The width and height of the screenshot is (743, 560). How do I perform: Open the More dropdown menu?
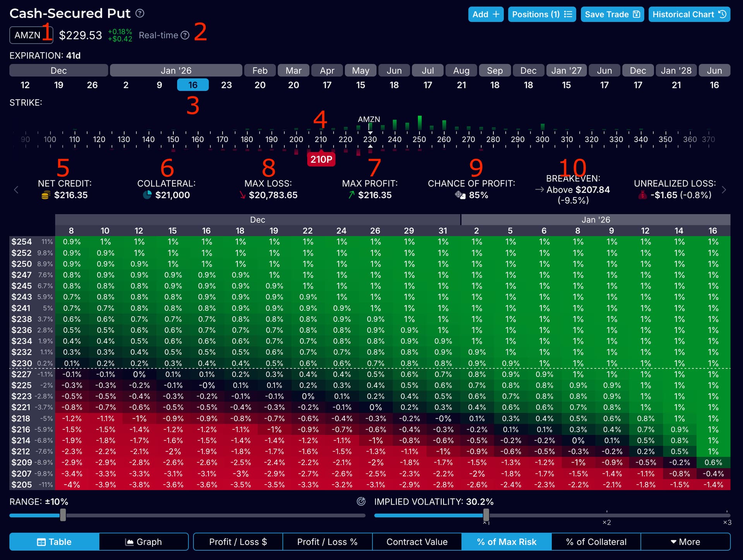pyautogui.click(x=685, y=542)
